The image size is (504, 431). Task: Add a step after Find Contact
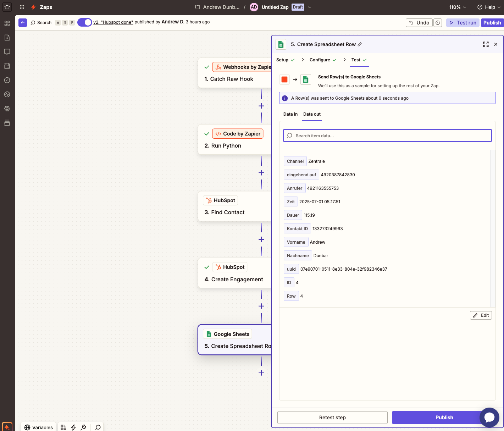coord(261,239)
